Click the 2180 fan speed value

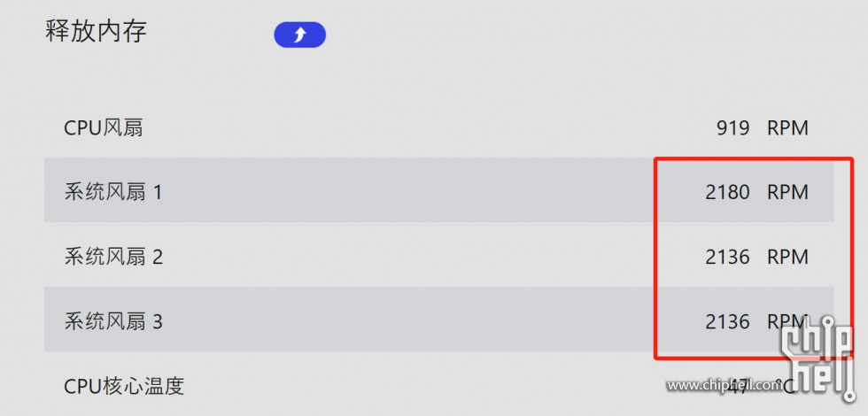pyautogui.click(x=727, y=193)
